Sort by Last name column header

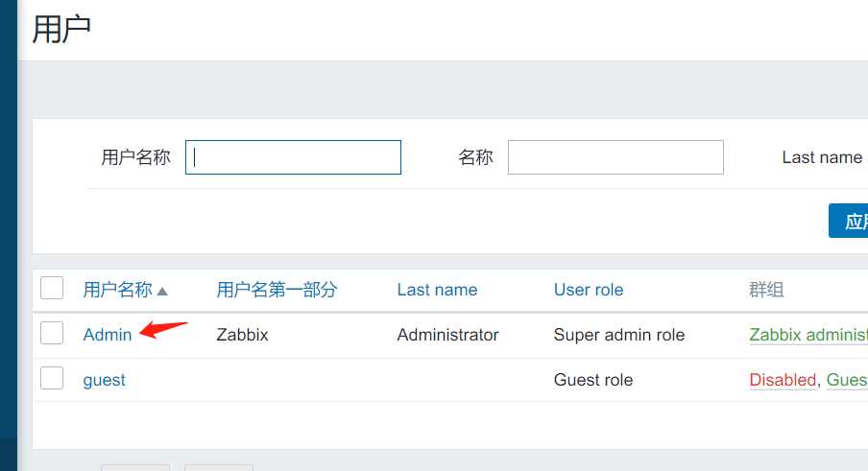(x=437, y=290)
